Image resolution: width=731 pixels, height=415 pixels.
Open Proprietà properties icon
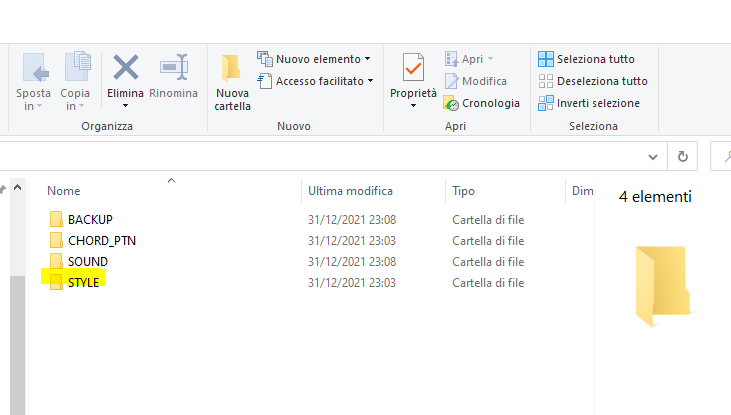(413, 68)
